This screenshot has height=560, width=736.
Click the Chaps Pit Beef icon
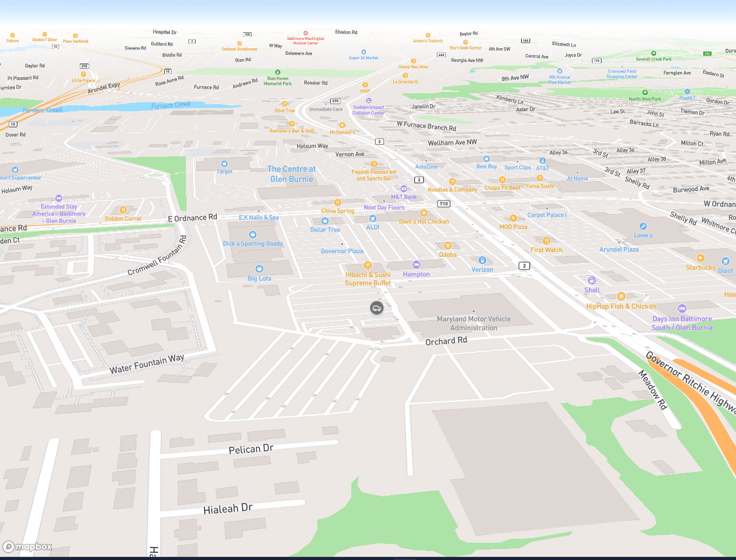[502, 180]
